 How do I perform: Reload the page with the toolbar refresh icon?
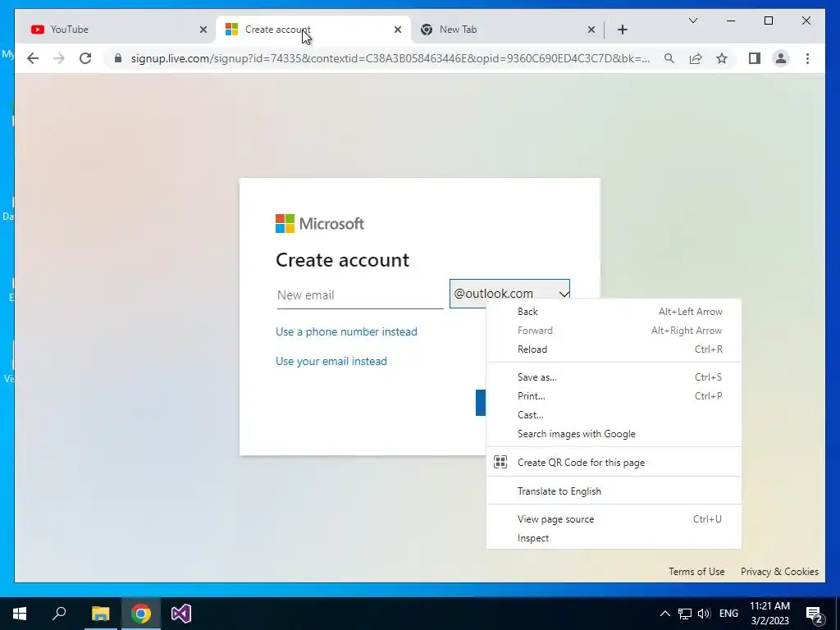pyautogui.click(x=85, y=58)
